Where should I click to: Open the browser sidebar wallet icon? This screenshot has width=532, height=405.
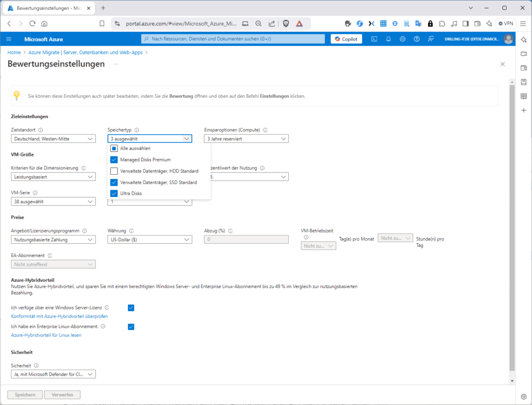tap(524, 68)
